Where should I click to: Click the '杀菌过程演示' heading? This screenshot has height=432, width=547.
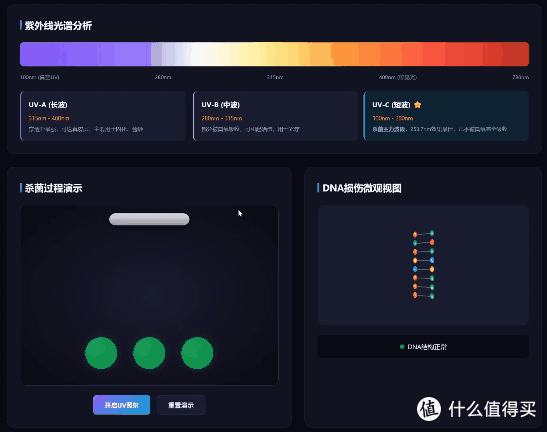pos(53,188)
